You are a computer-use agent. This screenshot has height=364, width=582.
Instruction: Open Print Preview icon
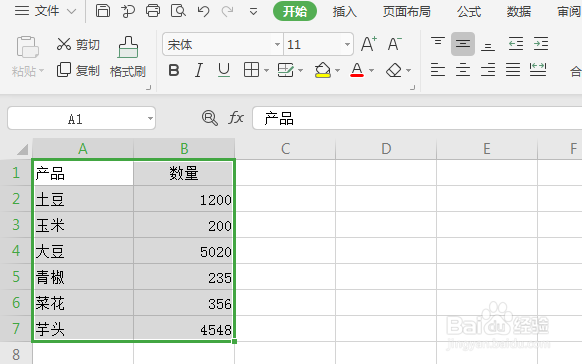click(178, 11)
